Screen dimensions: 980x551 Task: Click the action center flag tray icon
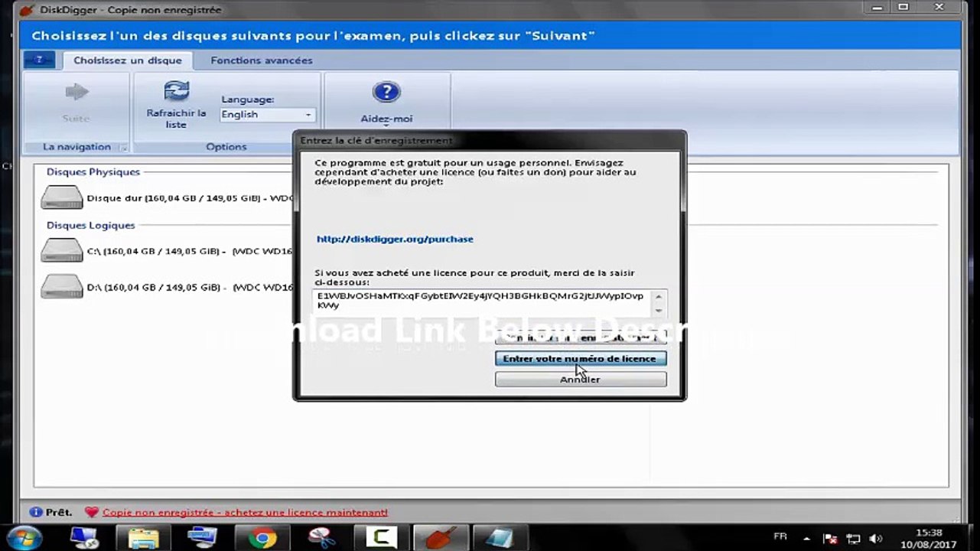tap(830, 539)
